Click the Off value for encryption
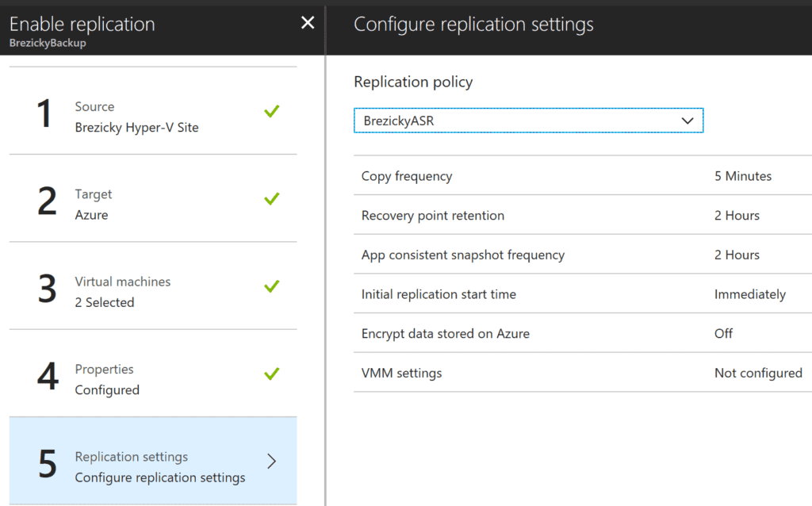Image resolution: width=812 pixels, height=506 pixels. (723, 334)
